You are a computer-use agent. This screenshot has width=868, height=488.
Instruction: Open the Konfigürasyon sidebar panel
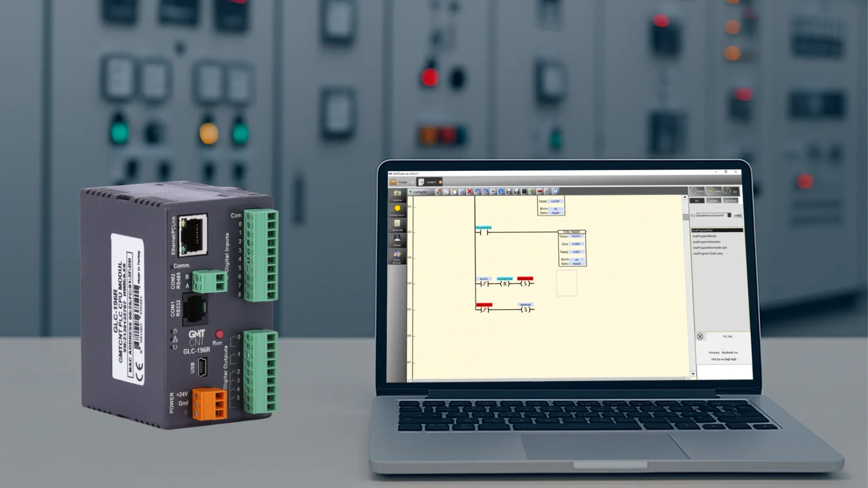(x=397, y=210)
